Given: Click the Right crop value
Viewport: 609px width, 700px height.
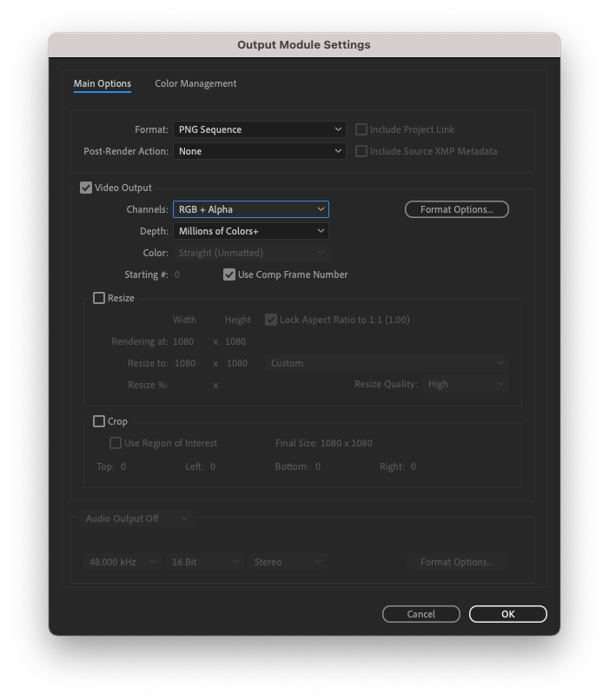Looking at the screenshot, I should coord(414,466).
